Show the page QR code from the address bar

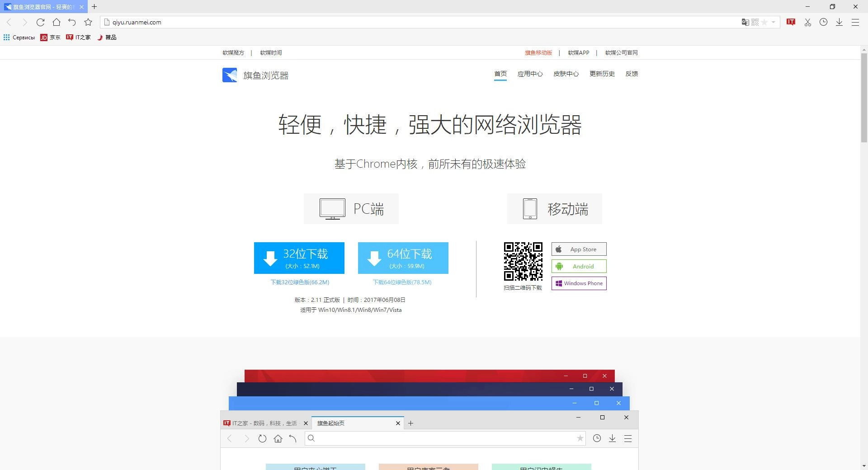point(755,22)
